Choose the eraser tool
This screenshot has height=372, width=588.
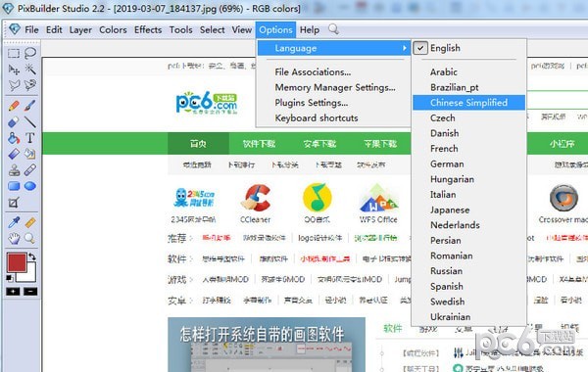tap(14, 122)
